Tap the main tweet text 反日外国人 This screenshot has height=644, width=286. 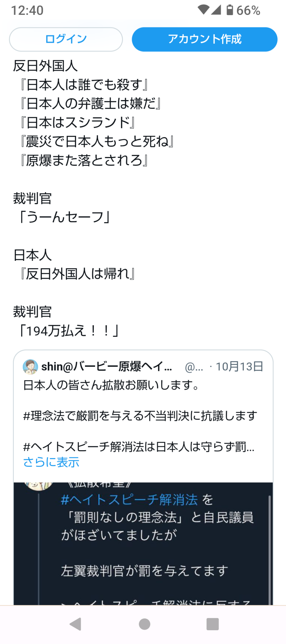point(45,66)
